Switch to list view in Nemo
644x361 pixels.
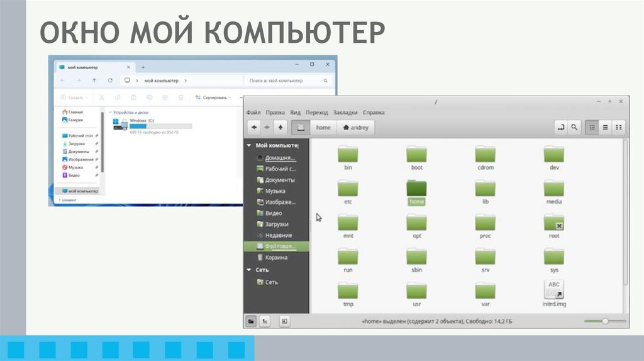click(605, 127)
